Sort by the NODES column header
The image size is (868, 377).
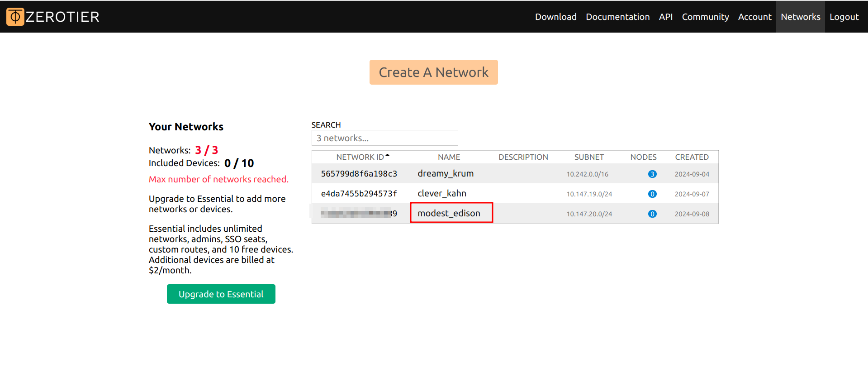coord(643,157)
